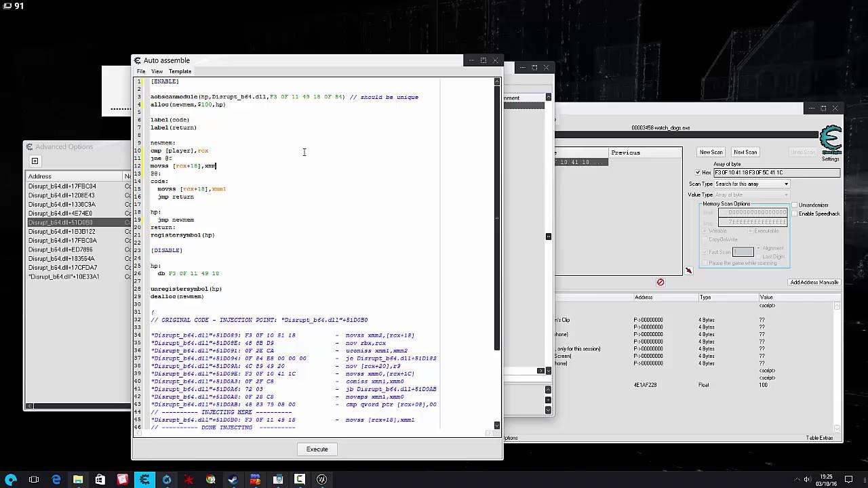Tick the Enable Speedhack checkbox
The height and width of the screenshot is (488, 868).
(795, 213)
